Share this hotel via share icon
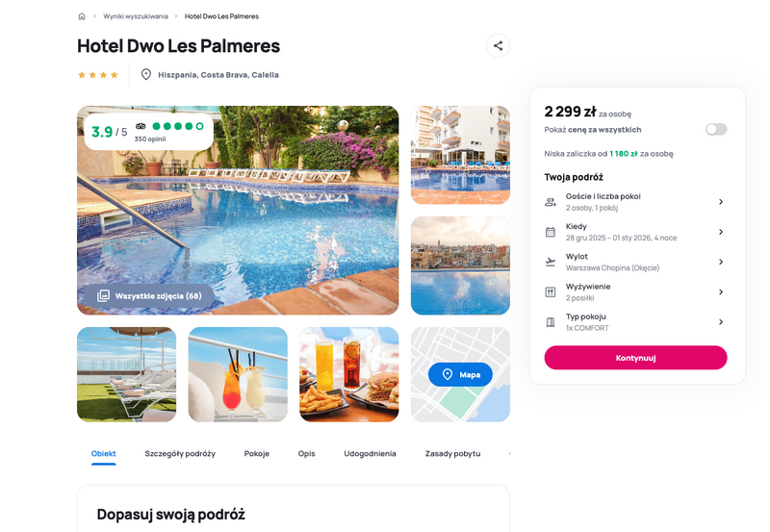This screenshot has width=770, height=532. pos(498,45)
